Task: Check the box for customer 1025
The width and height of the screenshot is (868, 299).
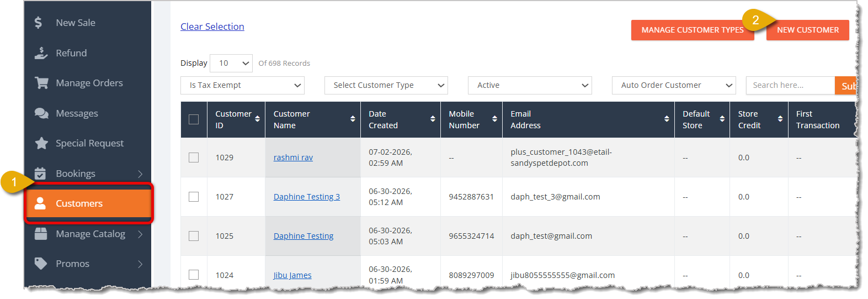Action: point(194,236)
